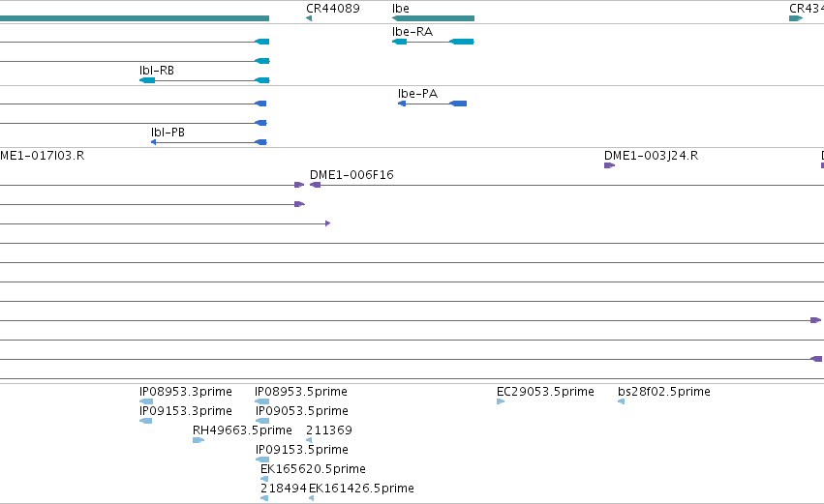Image resolution: width=824 pixels, height=504 pixels.
Task: Click the lbl-PB protein label
Action: [x=168, y=133]
